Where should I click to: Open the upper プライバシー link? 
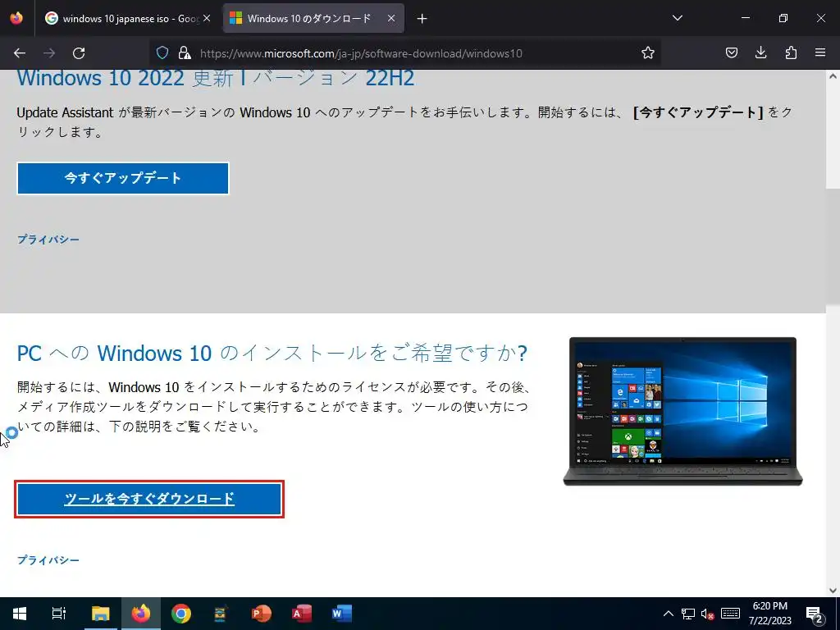click(x=48, y=240)
